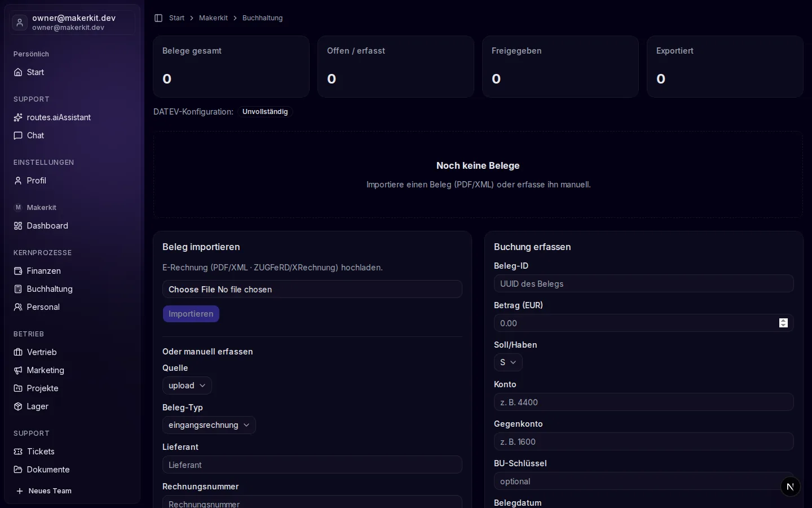
Task: Click the Personal users icon
Action: tap(18, 307)
